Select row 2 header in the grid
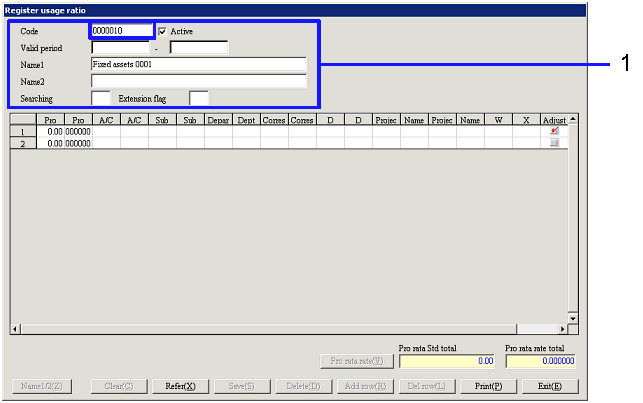Image resolution: width=643 pixels, height=403 pixels. 22,143
